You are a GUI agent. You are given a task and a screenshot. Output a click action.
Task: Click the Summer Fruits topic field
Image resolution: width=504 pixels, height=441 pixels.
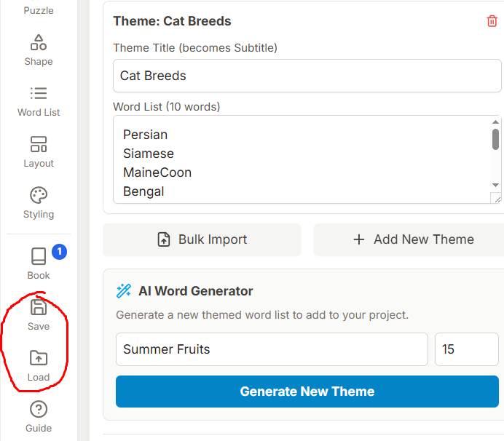(x=272, y=349)
